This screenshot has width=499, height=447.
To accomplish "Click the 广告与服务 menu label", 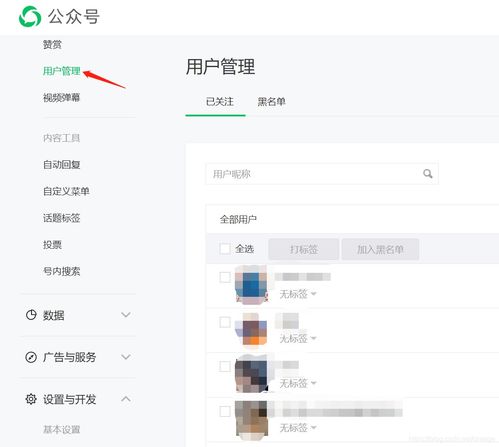I will [70, 357].
